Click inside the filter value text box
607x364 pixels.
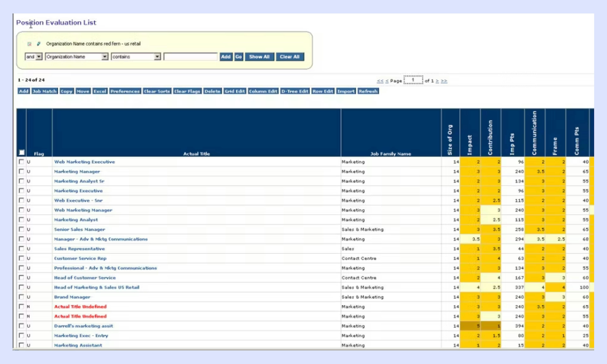(190, 57)
